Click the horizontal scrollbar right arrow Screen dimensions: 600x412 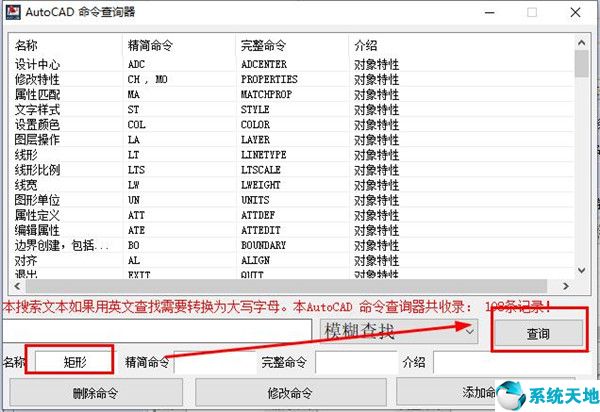click(566, 286)
